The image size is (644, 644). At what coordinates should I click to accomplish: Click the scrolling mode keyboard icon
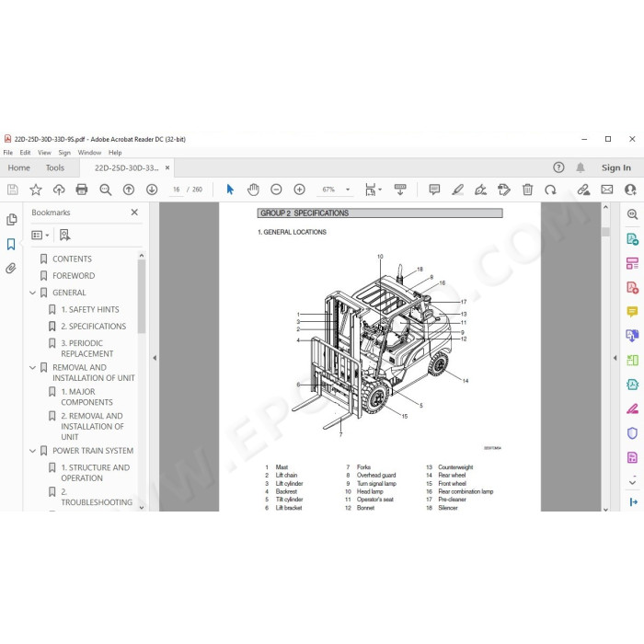pos(400,190)
